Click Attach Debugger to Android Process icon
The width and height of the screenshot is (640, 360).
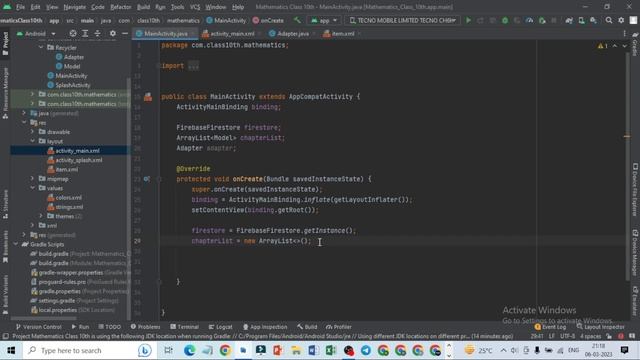(542, 20)
